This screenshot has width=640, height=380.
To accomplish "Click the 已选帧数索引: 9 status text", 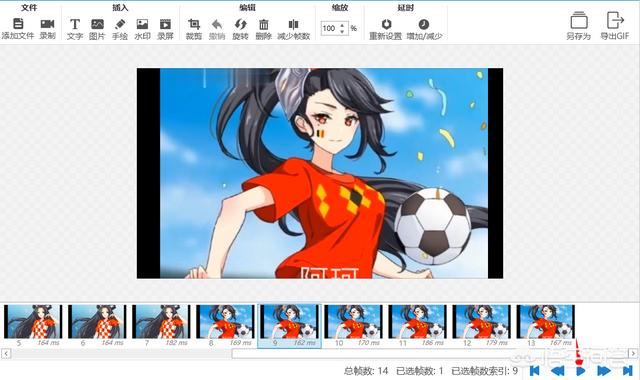I will click(x=484, y=371).
